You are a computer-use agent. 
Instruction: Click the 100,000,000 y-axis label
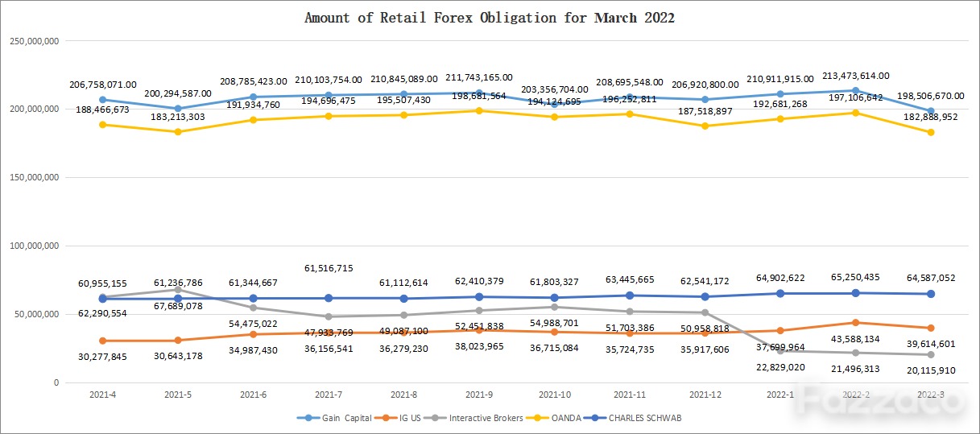[32, 246]
